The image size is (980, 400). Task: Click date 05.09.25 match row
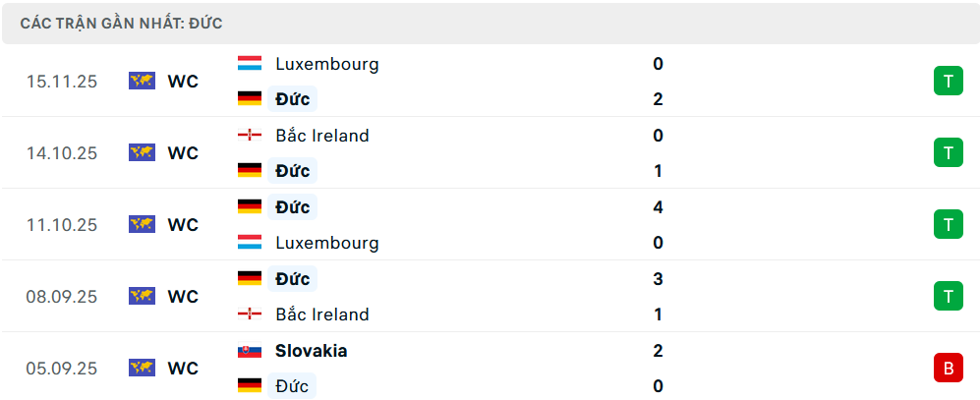click(x=62, y=369)
